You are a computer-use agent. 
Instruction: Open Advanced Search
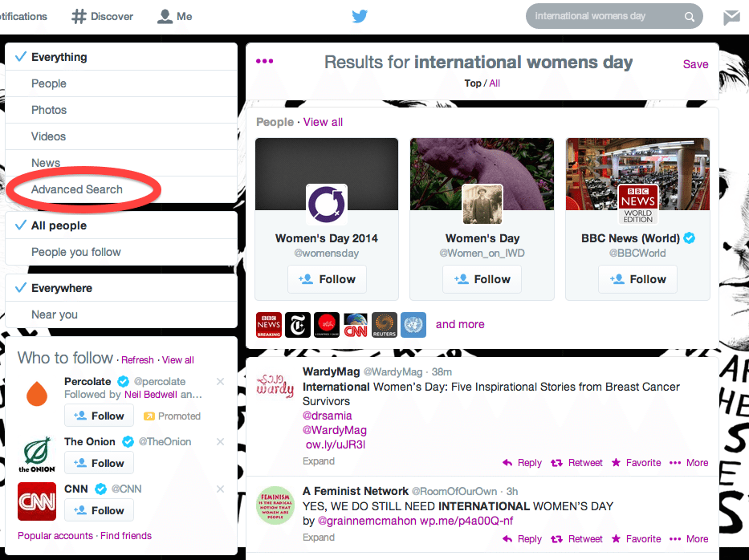point(121,189)
